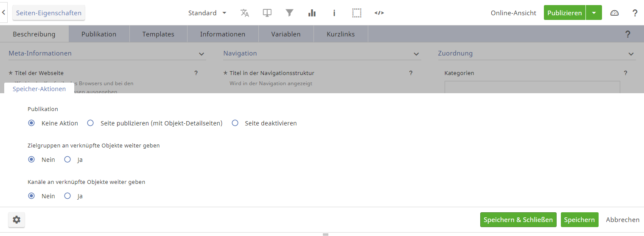Choose 'Ja' for Kanäle weiter geben

pos(67,196)
